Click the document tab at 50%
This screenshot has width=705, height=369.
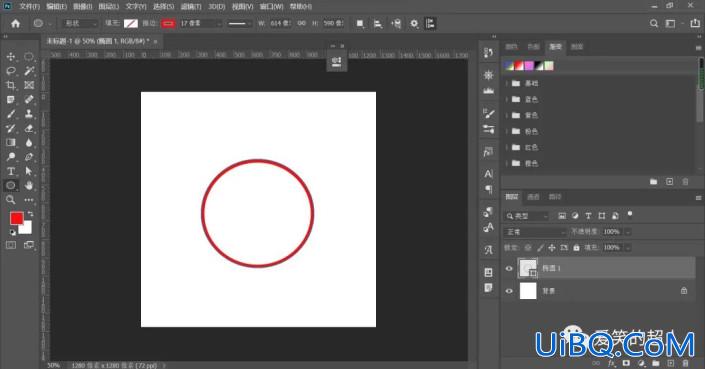tap(102, 41)
